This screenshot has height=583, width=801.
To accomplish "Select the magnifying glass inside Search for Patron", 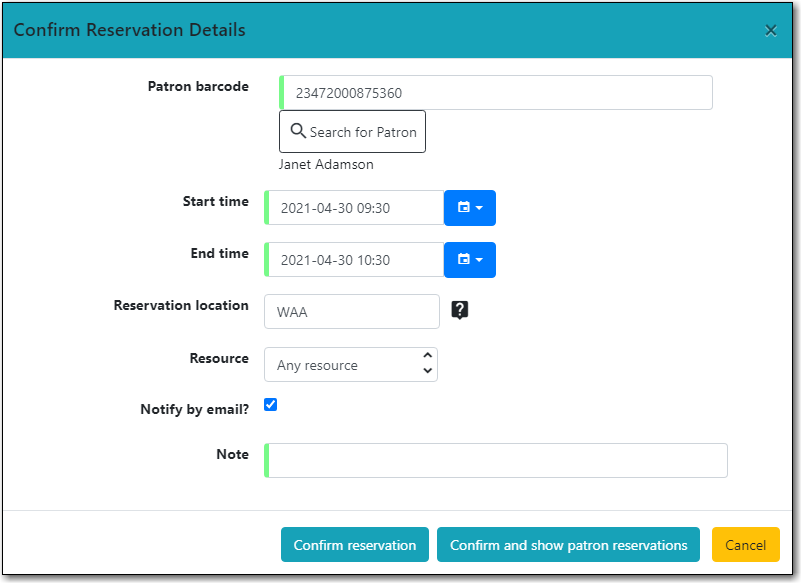I will click(x=298, y=130).
